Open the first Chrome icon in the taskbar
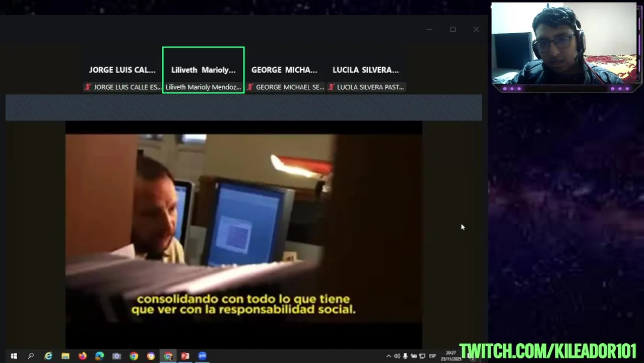The image size is (644, 363). click(x=134, y=356)
